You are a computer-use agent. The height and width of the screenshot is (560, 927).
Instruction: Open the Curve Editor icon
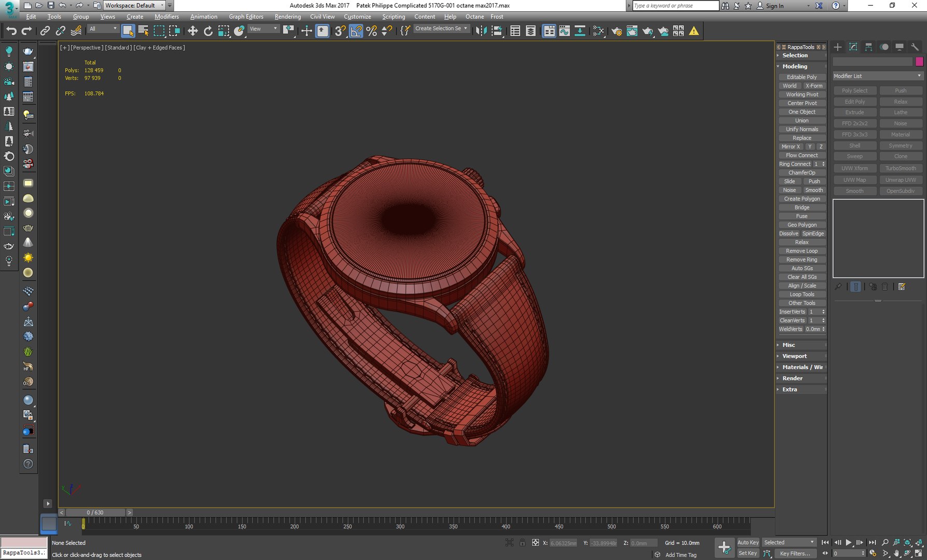[564, 31]
